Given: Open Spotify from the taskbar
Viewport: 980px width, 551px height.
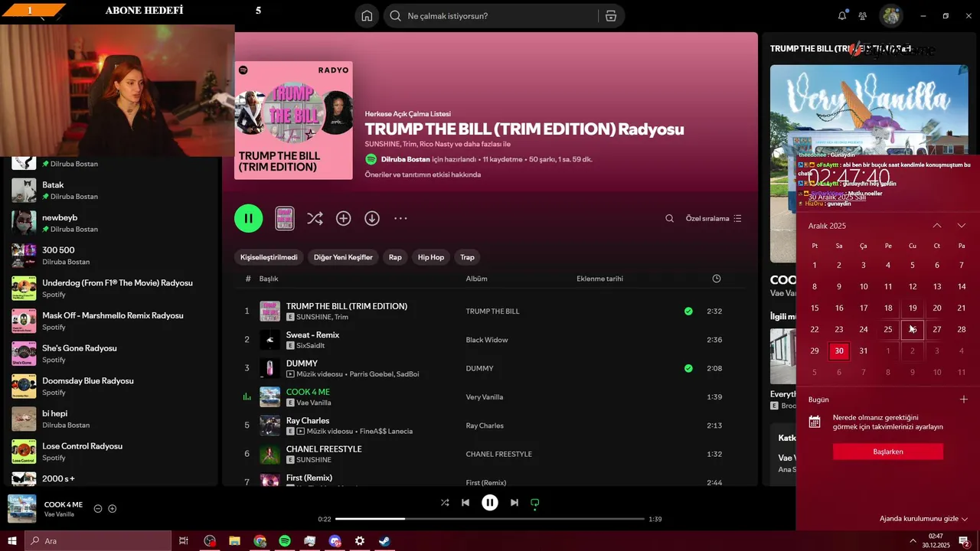Looking at the screenshot, I should 285,541.
